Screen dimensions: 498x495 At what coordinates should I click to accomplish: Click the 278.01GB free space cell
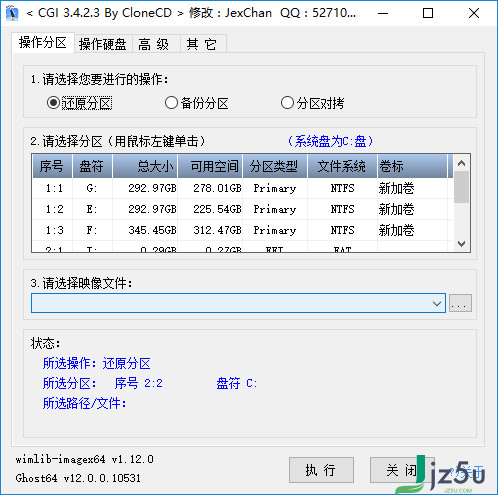pos(217,188)
